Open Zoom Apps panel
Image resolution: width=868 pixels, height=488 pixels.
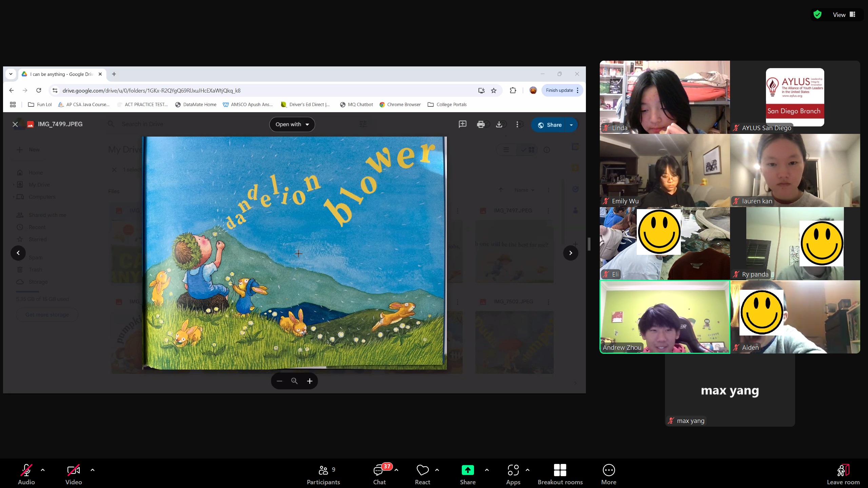[x=513, y=474]
